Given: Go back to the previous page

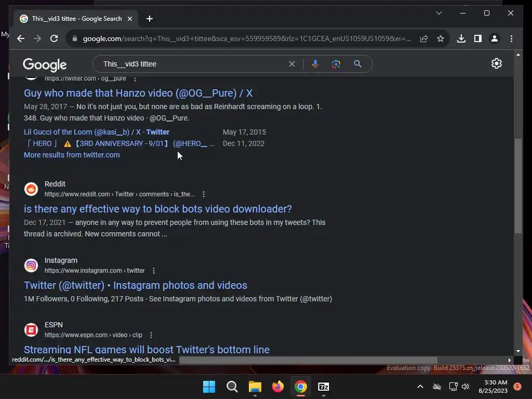Looking at the screenshot, I should (x=21, y=38).
